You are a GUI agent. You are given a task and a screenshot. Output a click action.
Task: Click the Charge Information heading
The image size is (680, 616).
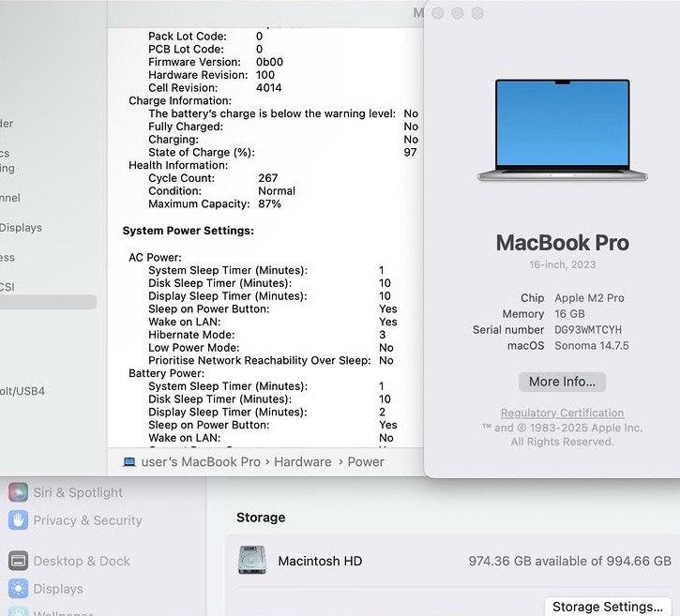click(180, 100)
